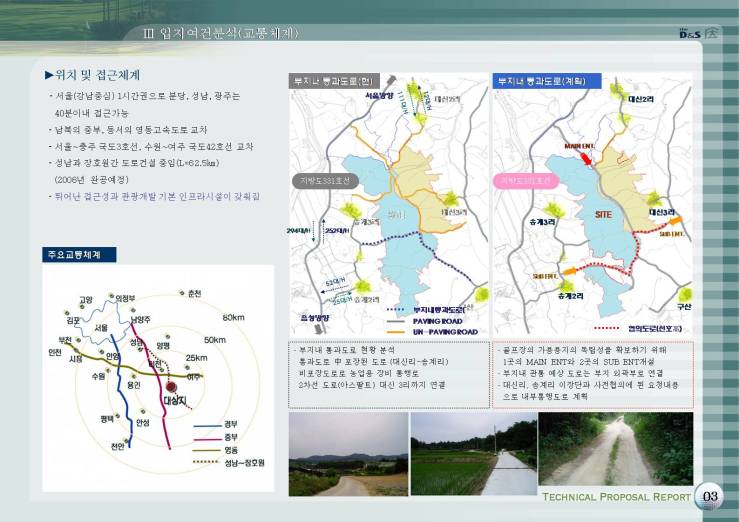Click the page number 03 badge
This screenshot has height=522, width=739.
pyautogui.click(x=710, y=497)
